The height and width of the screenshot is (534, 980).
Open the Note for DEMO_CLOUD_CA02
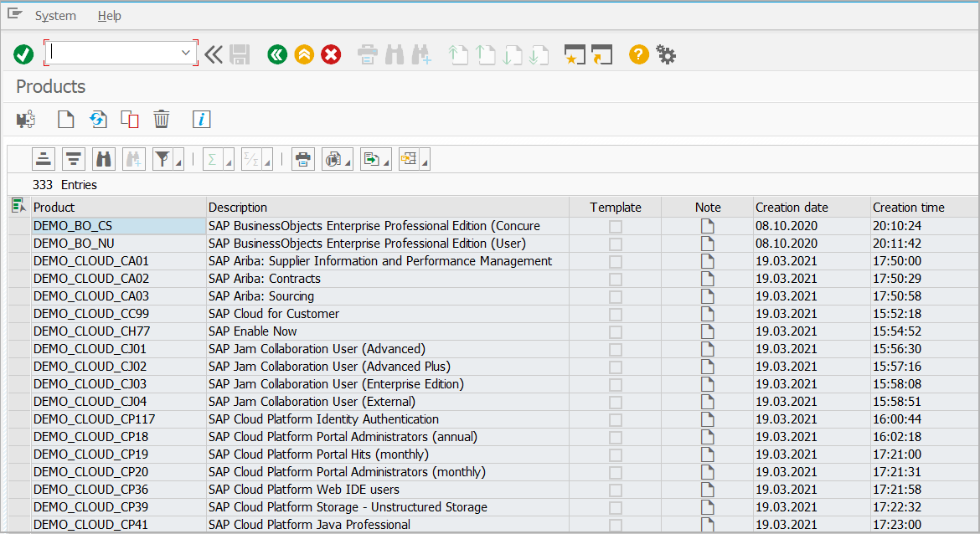(x=708, y=279)
